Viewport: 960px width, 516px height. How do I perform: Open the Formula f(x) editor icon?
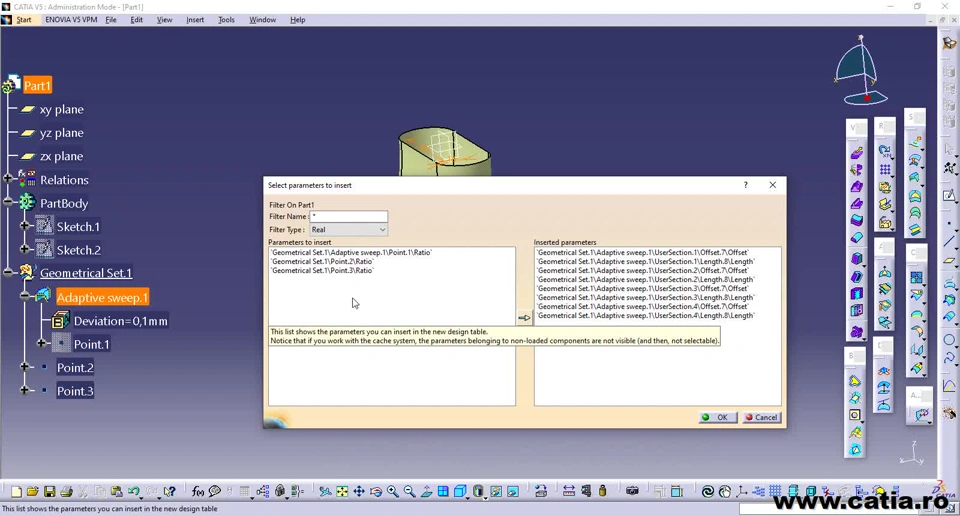pos(198,491)
